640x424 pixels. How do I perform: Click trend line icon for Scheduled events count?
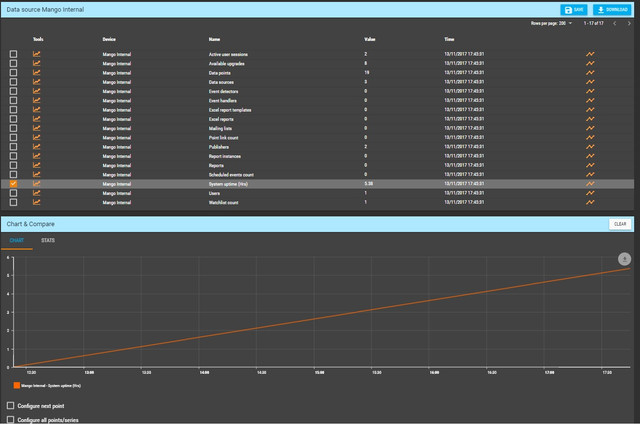click(x=590, y=174)
